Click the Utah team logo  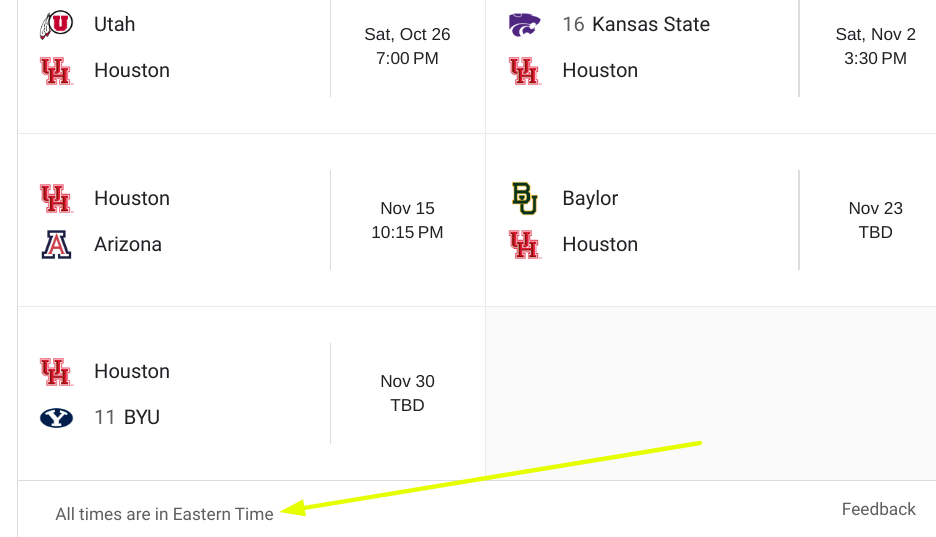56,24
